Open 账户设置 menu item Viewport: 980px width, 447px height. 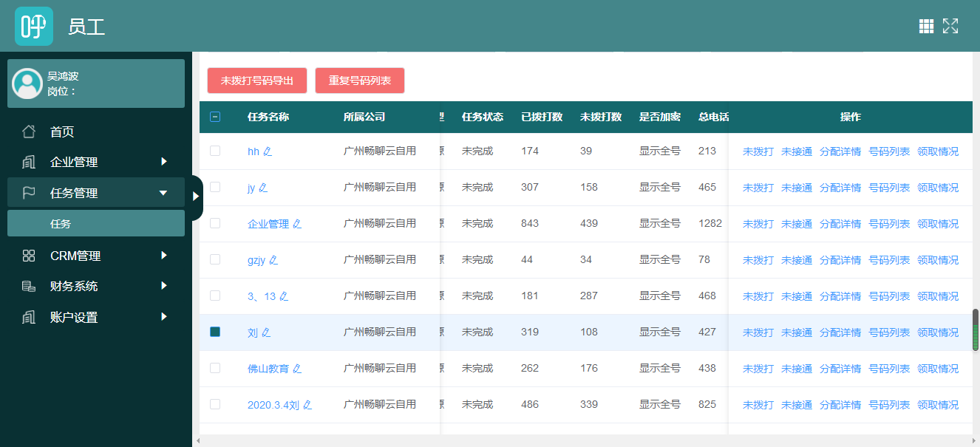tap(96, 317)
